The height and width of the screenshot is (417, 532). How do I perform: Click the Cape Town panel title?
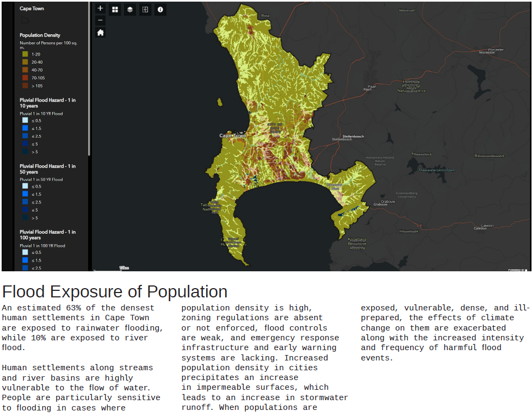click(32, 8)
